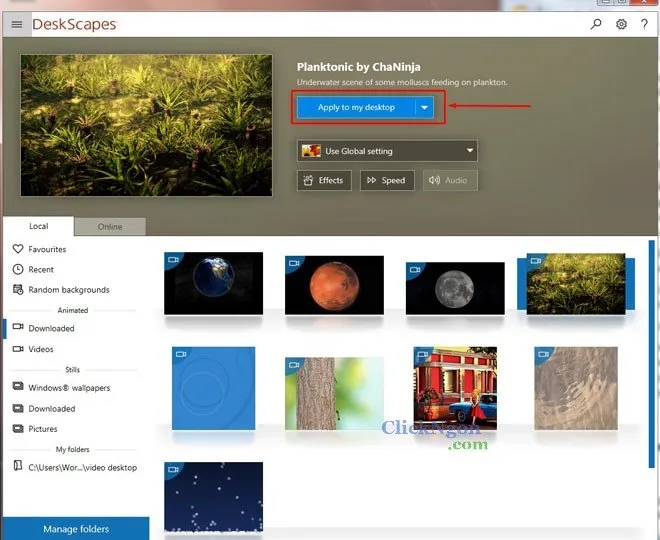Click the Manage folders button
The width and height of the screenshot is (660, 540).
75,529
